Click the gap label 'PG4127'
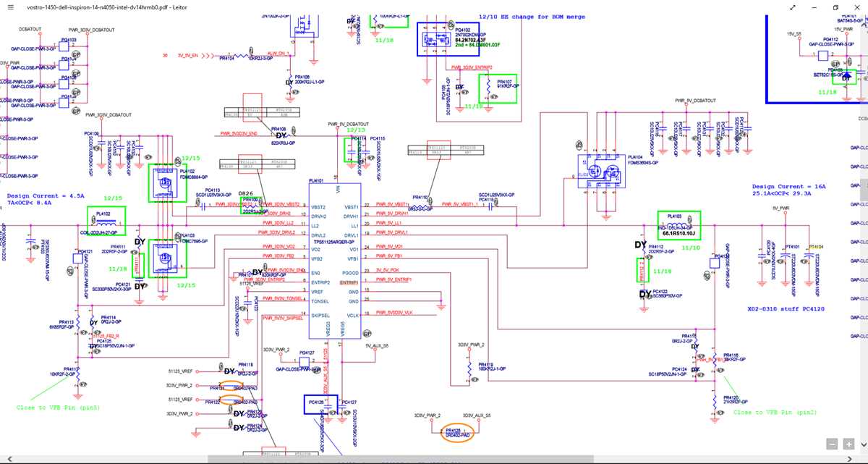The image size is (868, 464). pos(306,353)
